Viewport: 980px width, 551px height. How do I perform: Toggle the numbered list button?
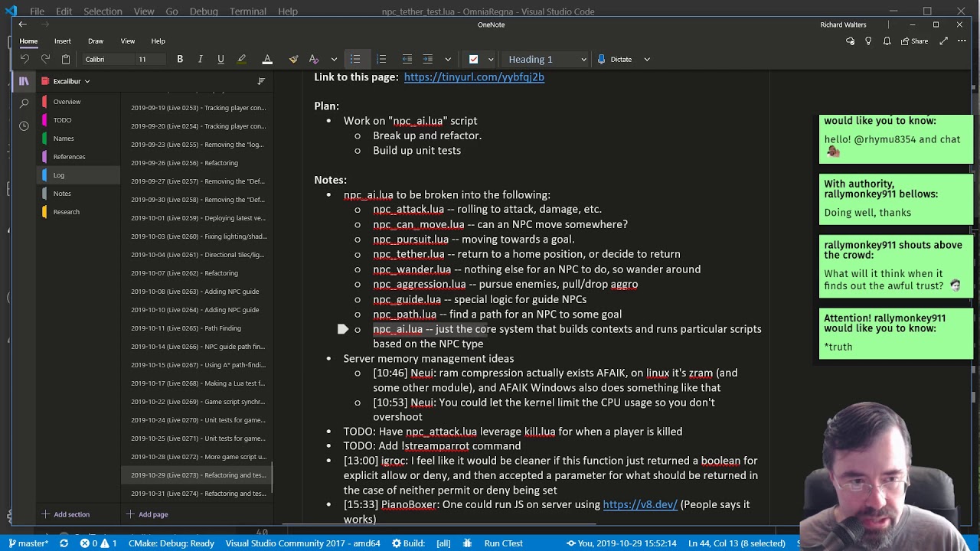[381, 59]
